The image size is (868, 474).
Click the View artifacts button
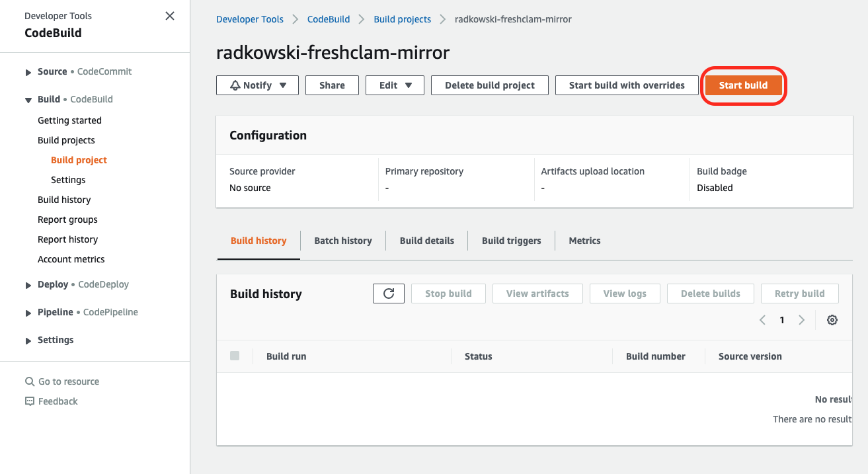[x=537, y=294]
